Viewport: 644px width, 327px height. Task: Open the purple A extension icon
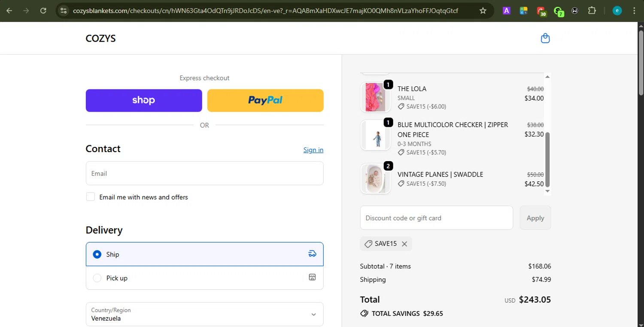(x=507, y=11)
